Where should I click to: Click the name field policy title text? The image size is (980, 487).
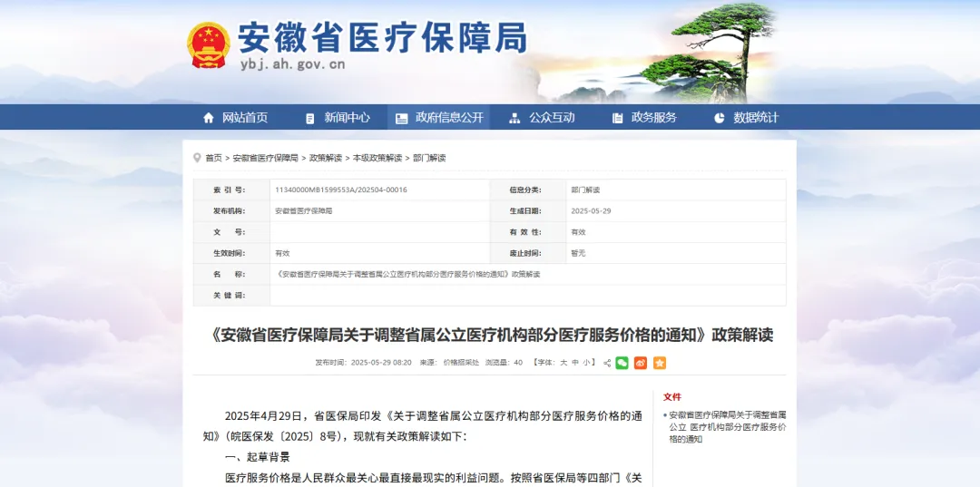point(407,274)
